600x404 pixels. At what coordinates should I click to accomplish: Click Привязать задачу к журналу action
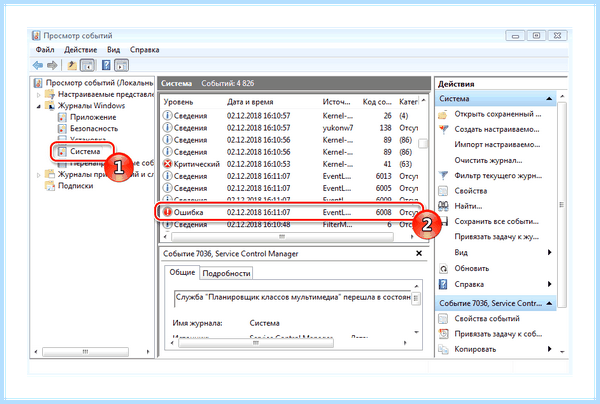(496, 237)
